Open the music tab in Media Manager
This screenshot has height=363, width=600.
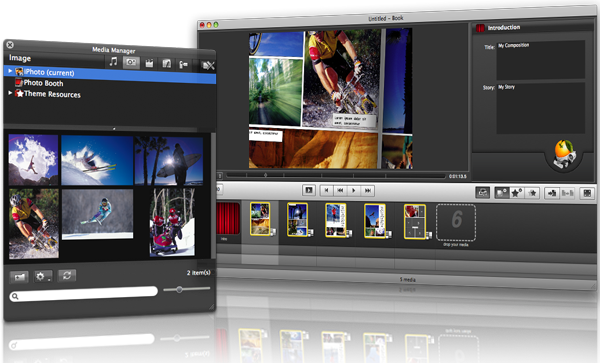click(113, 62)
